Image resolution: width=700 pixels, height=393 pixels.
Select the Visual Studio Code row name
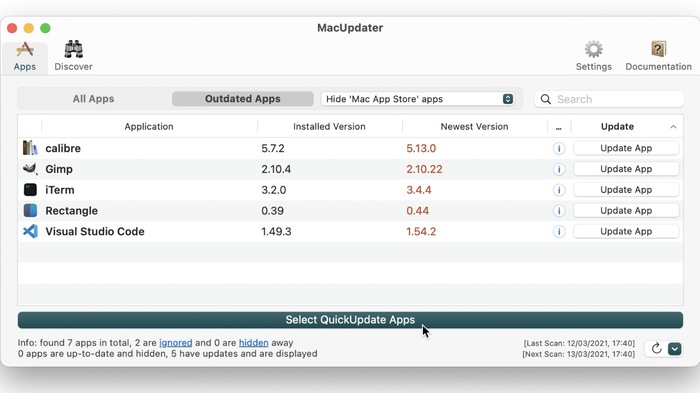click(x=95, y=231)
